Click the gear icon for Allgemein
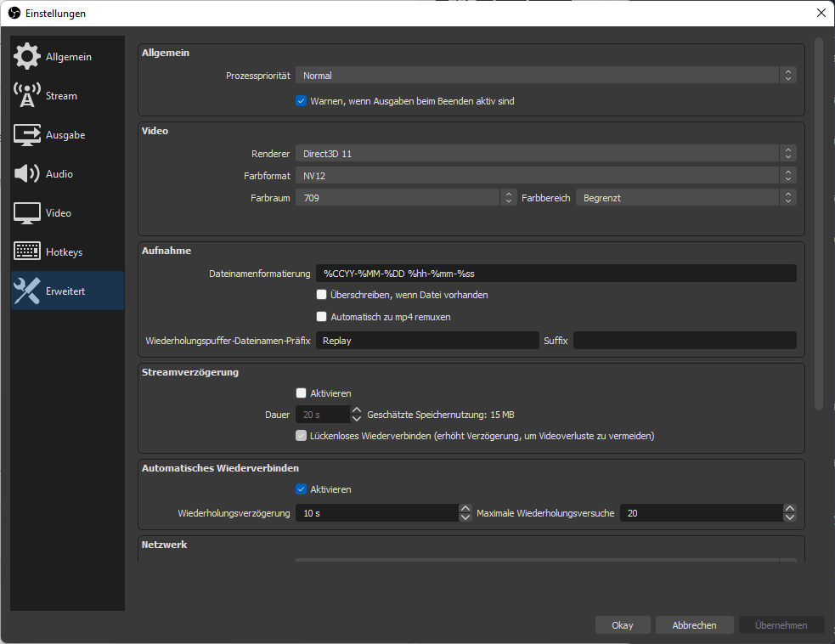Viewport: 835px width, 644px height. click(26, 56)
